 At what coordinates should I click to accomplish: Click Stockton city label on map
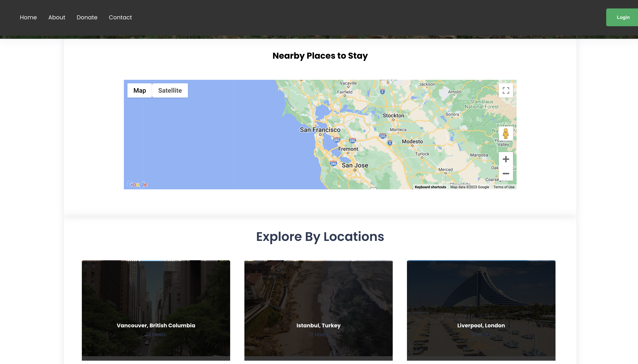pos(393,116)
